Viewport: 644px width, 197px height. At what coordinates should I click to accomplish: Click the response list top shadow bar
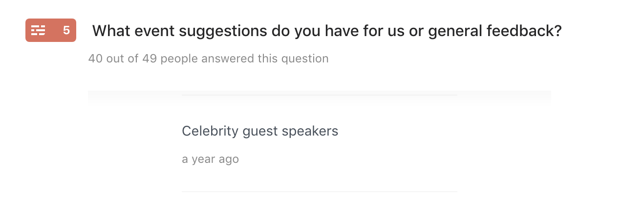[x=320, y=96]
